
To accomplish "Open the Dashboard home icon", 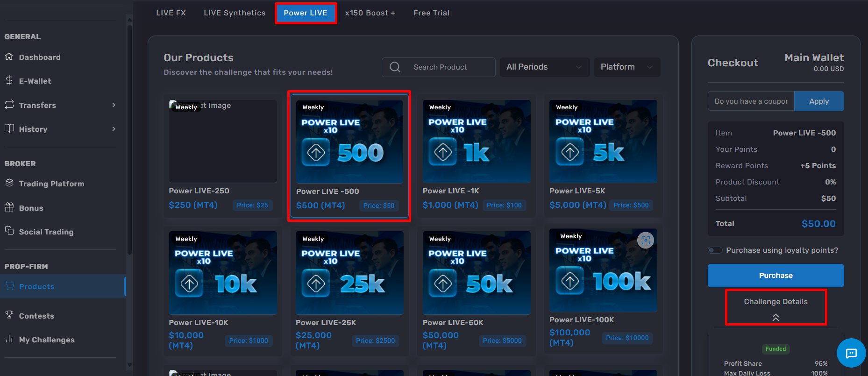I will pos(9,57).
